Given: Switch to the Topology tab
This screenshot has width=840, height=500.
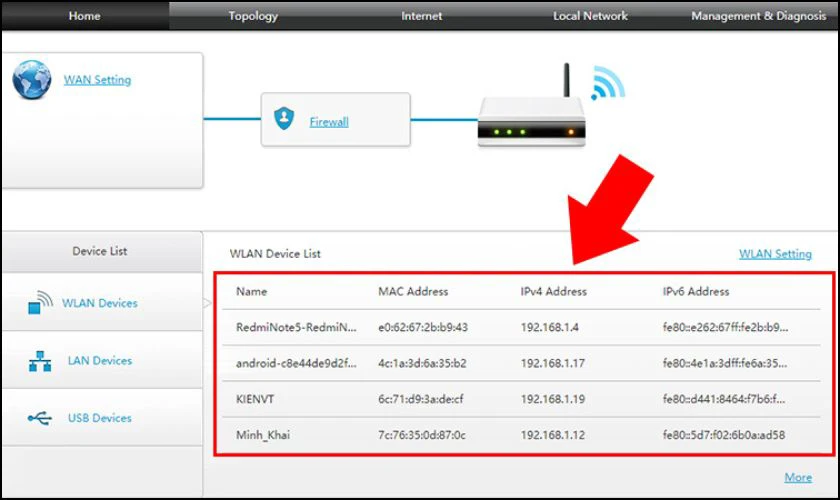Looking at the screenshot, I should [253, 16].
